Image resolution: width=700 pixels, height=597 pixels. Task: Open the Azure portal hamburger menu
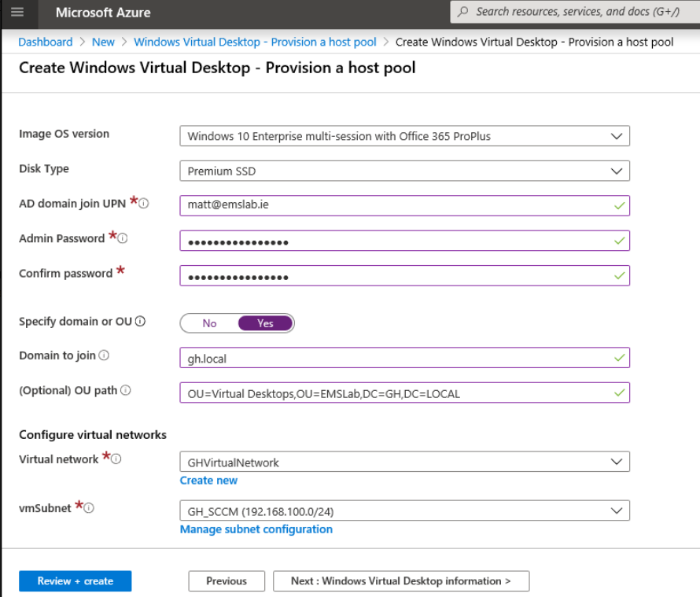[17, 13]
